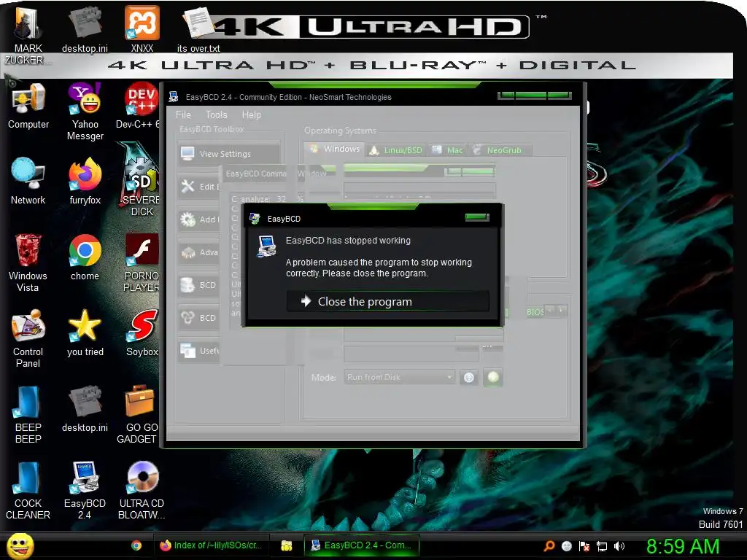
Task: Click the magnifier icon in the system tray
Action: tap(549, 546)
